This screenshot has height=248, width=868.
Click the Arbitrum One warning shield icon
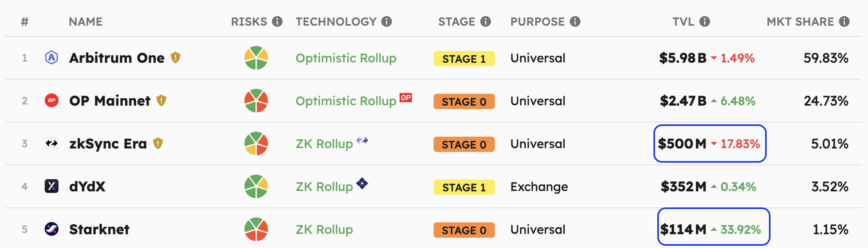pyautogui.click(x=176, y=58)
